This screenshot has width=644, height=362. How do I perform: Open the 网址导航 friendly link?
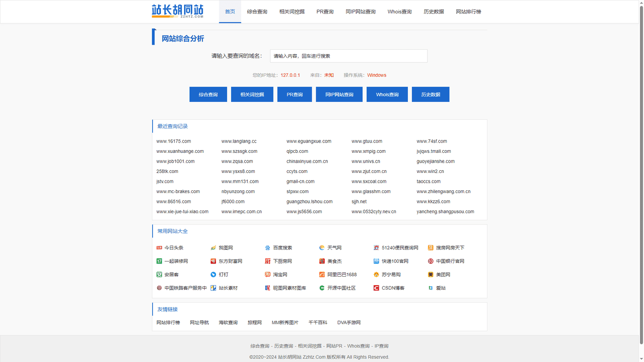tap(199, 323)
